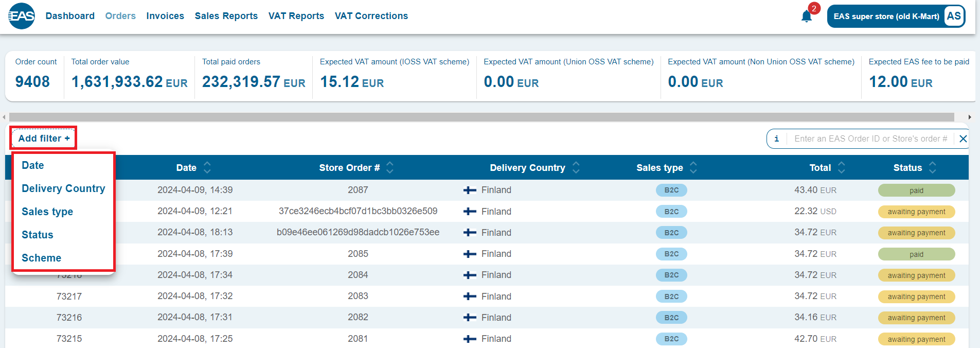Open the notifications bell
Image resolution: width=980 pixels, height=348 pixels.
pyautogui.click(x=806, y=16)
